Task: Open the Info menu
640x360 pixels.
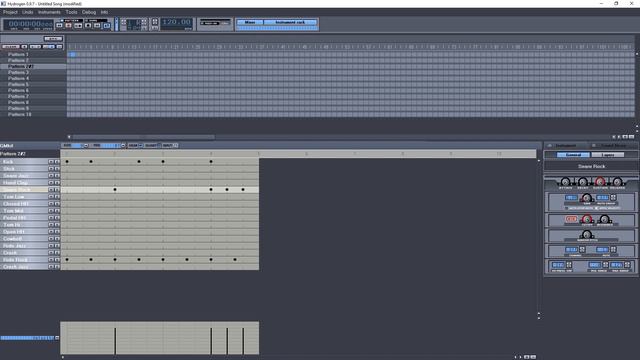Action: coord(104,12)
